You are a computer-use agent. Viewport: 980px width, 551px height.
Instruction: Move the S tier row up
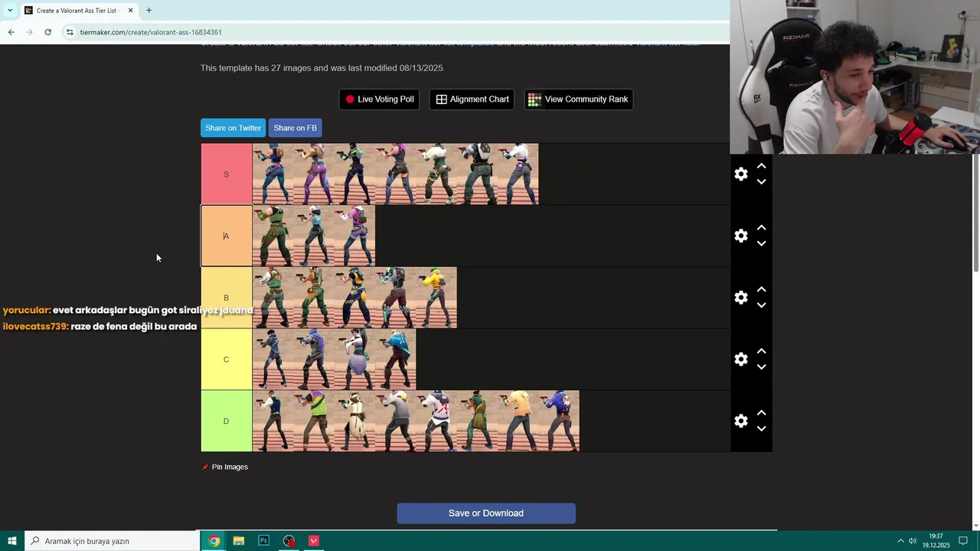(761, 166)
